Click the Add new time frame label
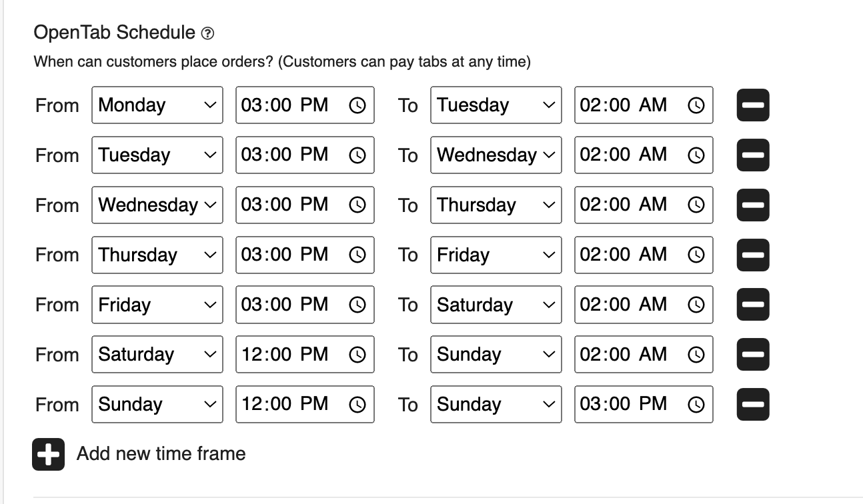 point(161,454)
